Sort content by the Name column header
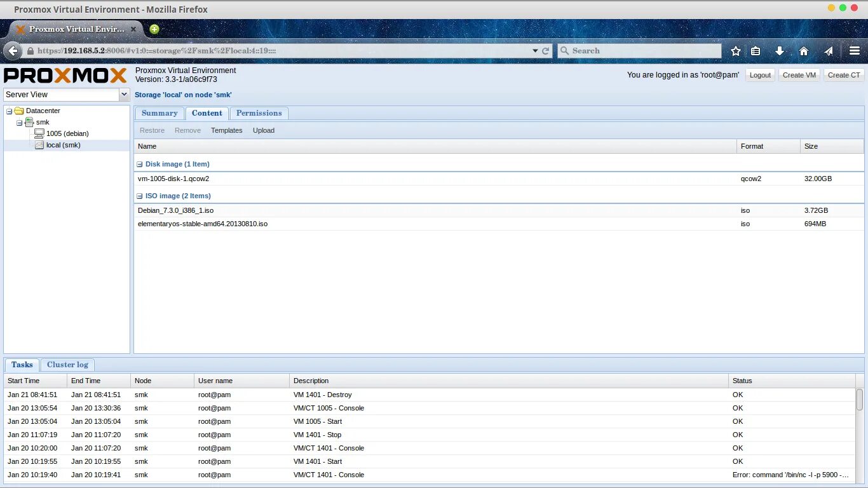 coord(435,146)
